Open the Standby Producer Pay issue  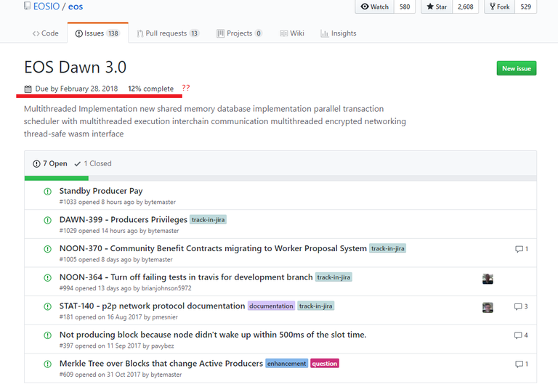[x=101, y=191]
